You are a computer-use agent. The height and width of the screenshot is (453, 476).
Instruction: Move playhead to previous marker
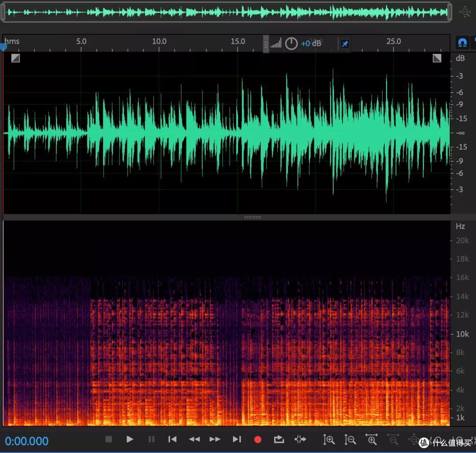tap(172, 439)
